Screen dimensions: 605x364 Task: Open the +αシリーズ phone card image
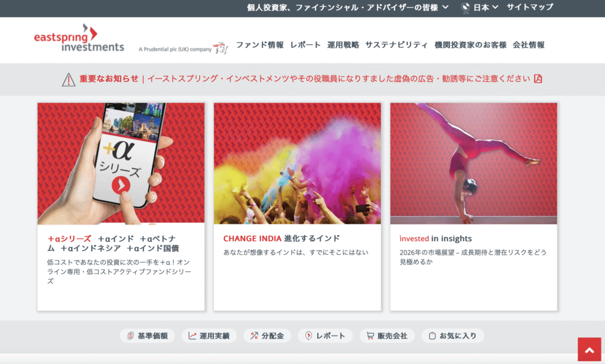(x=121, y=163)
